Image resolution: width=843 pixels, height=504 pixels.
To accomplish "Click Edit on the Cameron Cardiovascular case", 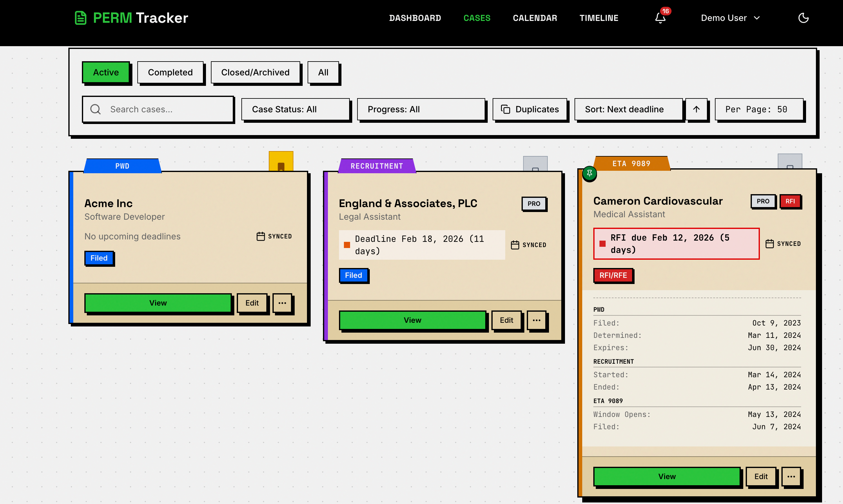I will (x=761, y=476).
